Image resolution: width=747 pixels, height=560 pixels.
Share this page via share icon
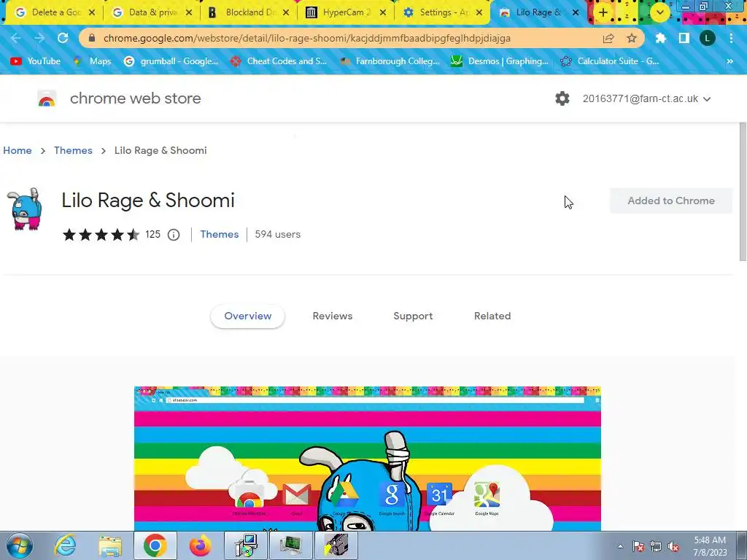click(x=608, y=38)
